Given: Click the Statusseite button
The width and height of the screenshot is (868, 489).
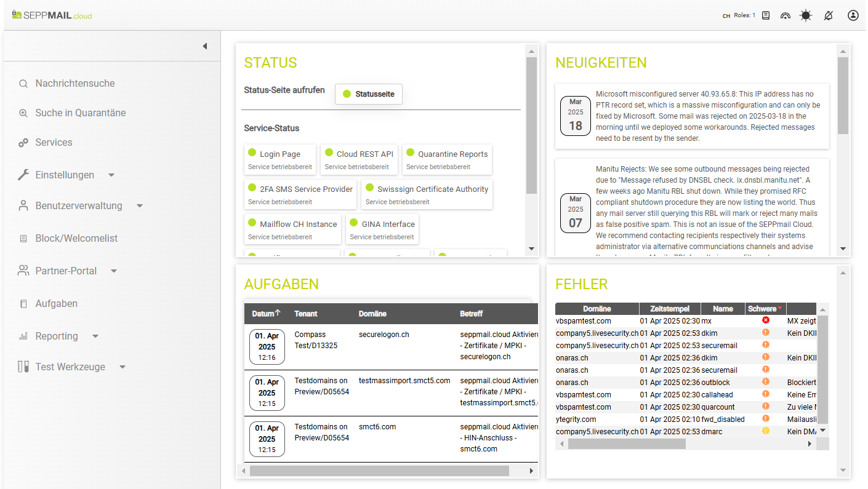Looking at the screenshot, I should pos(369,94).
